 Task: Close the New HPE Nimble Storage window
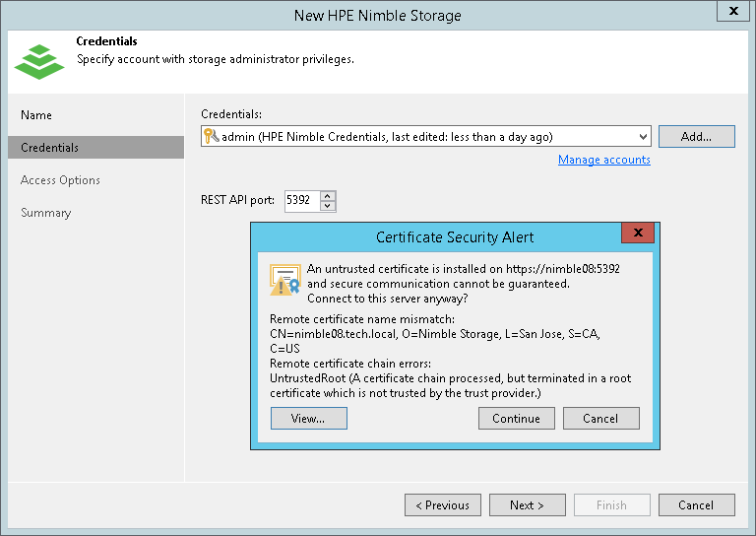(732, 13)
